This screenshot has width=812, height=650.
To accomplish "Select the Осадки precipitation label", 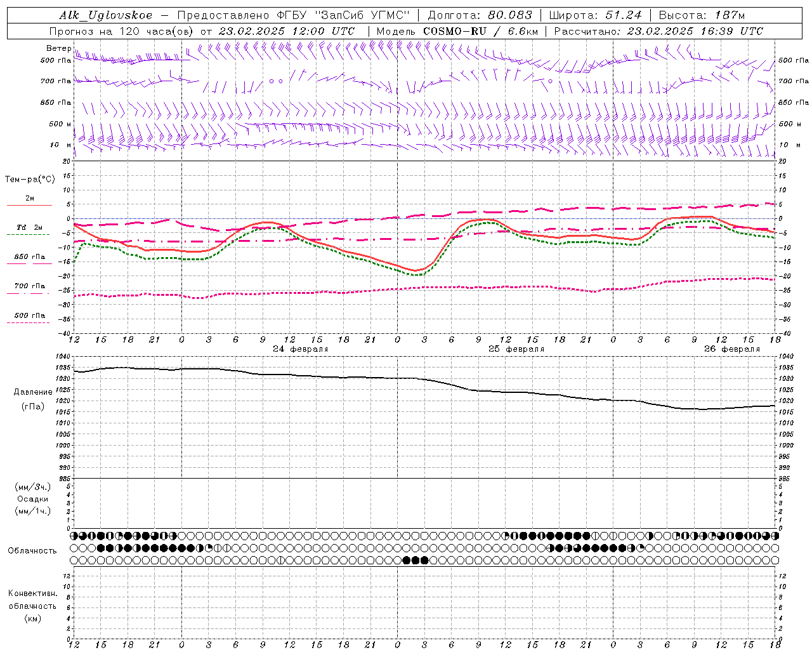I will (x=33, y=499).
